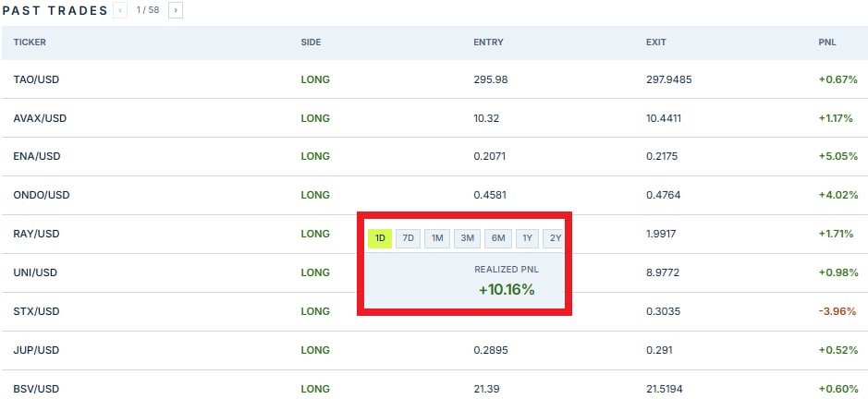Click the AVAX/USD exit price 10.4411
The height and width of the screenshot is (399, 868).
(x=664, y=118)
